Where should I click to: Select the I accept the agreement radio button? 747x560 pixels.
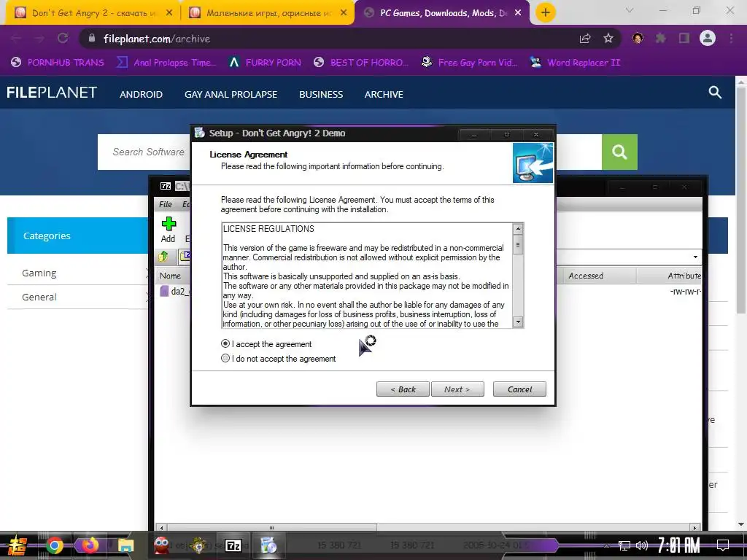[225, 343]
